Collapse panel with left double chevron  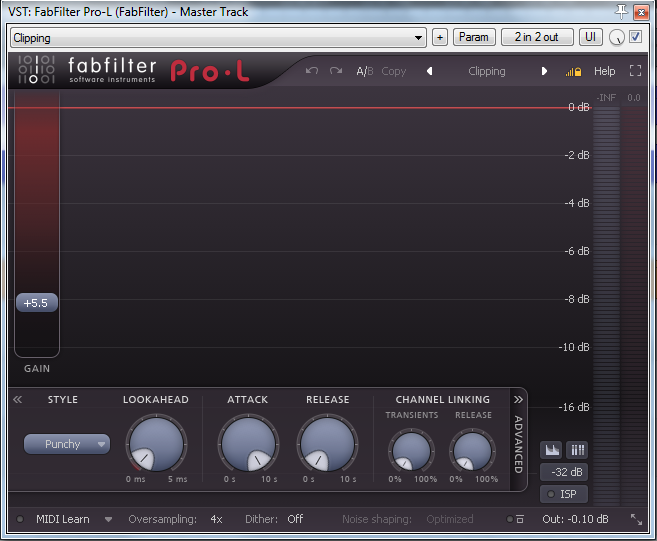tap(17, 399)
